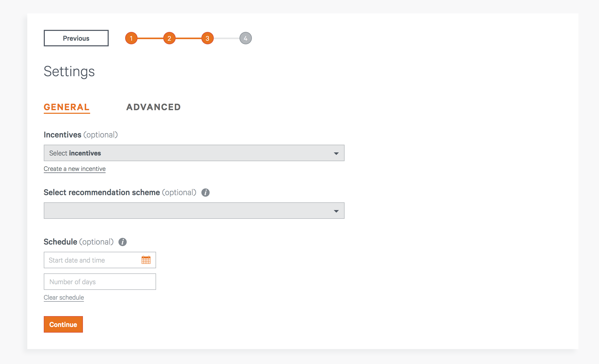Viewport: 599px width, 364px height.
Task: Select the General tab
Action: click(67, 107)
